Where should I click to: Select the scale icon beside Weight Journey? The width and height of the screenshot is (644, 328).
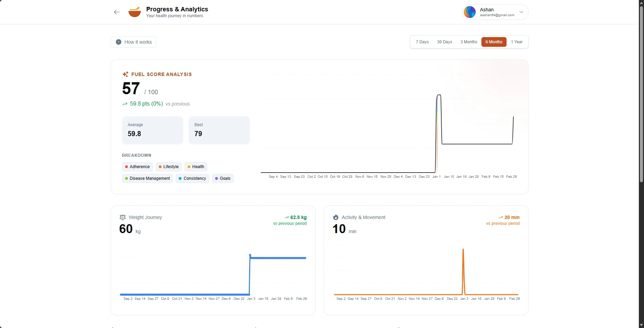[123, 217]
